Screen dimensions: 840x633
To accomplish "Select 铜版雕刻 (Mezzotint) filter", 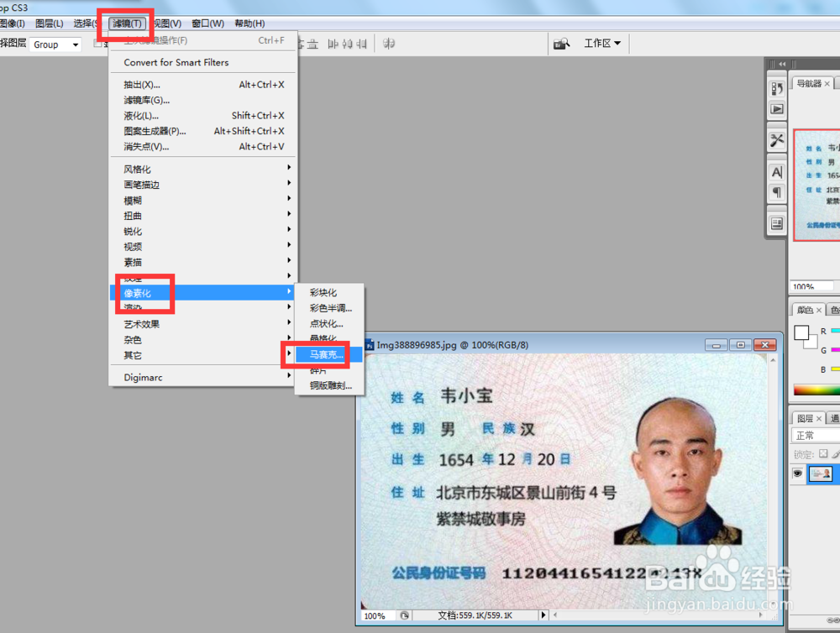I will click(x=329, y=385).
